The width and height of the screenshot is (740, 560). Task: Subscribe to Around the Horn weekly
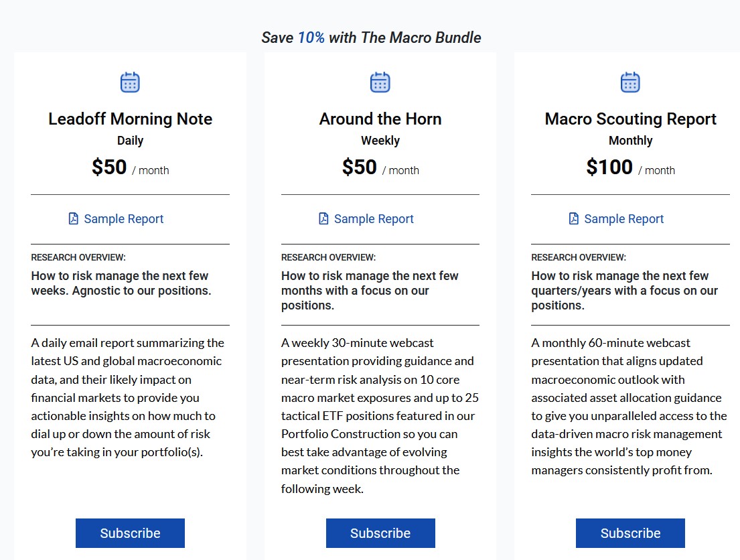tap(380, 533)
